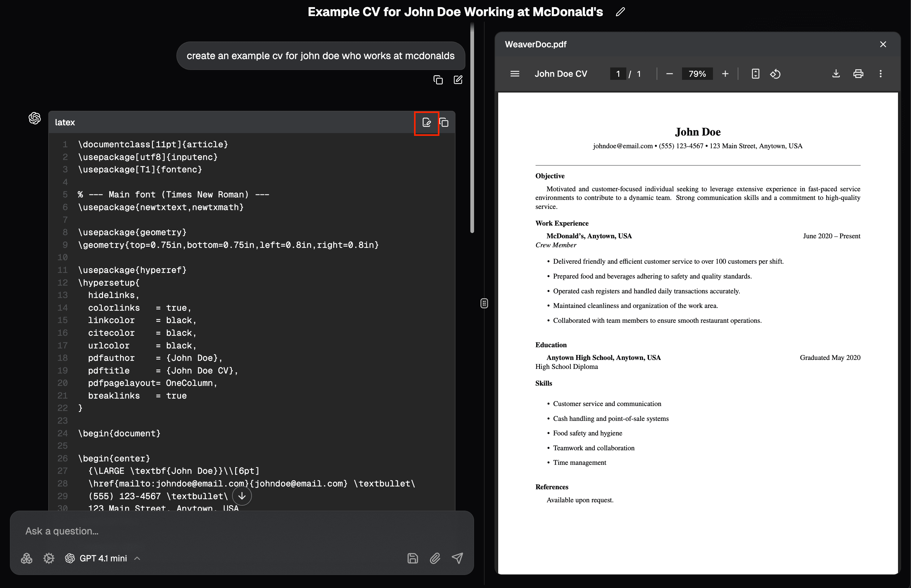
Task: Click 'Time management' skill item
Action: tap(580, 463)
